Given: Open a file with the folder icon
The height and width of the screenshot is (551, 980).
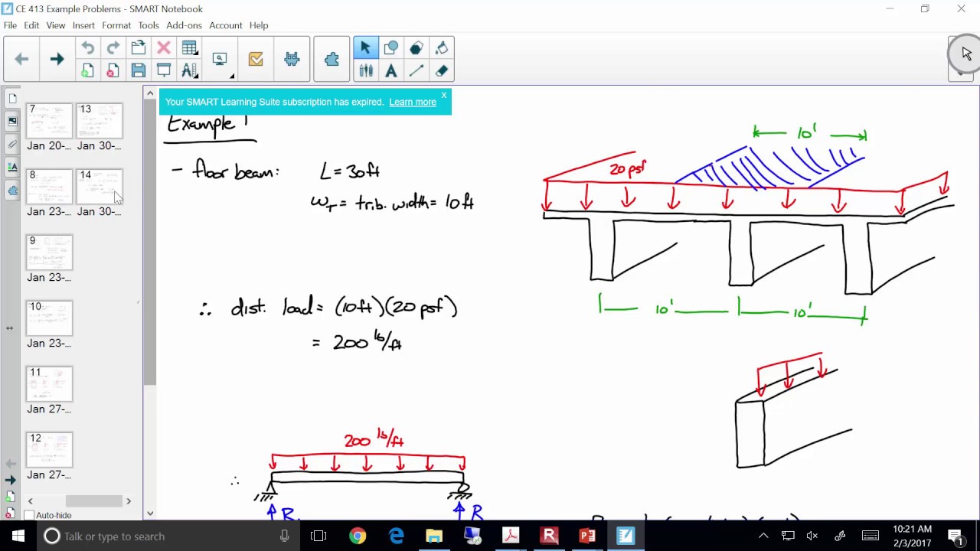Looking at the screenshot, I should [x=139, y=48].
